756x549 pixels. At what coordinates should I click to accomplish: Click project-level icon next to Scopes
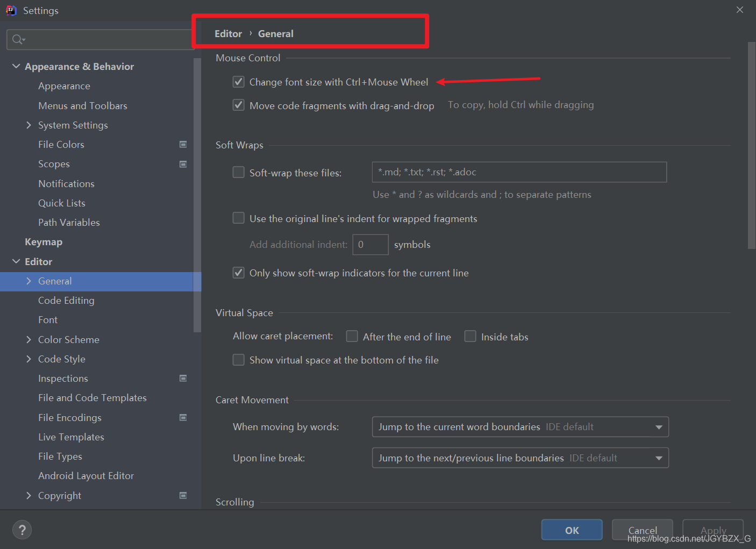[x=183, y=164]
